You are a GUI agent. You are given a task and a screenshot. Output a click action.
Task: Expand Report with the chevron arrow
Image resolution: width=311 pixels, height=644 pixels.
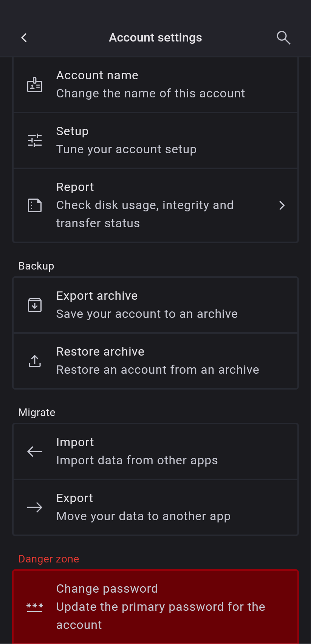click(282, 205)
